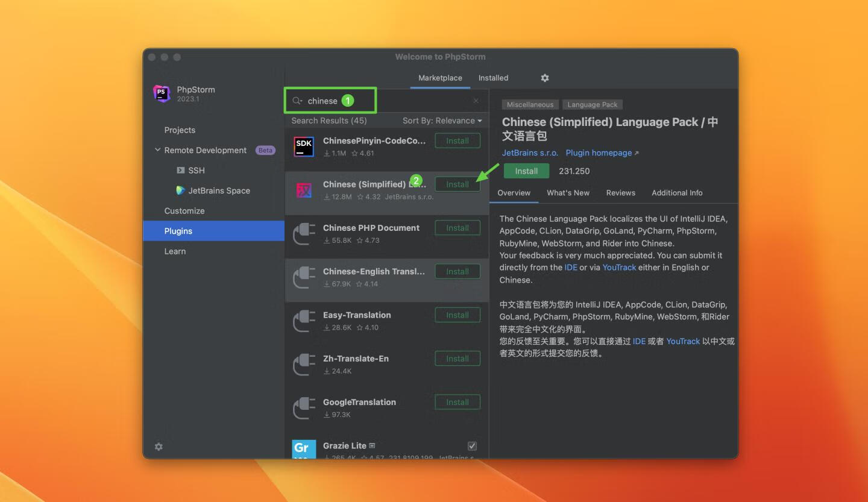Click the ChinesePinyin-CodeCo... plugin name
Image resolution: width=868 pixels, height=502 pixels.
click(x=374, y=141)
